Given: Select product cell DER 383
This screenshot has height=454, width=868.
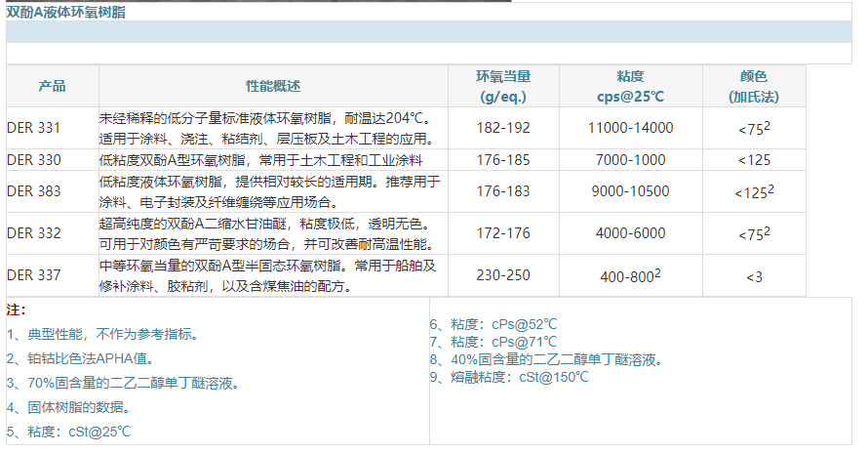Looking at the screenshot, I should [x=34, y=190].
